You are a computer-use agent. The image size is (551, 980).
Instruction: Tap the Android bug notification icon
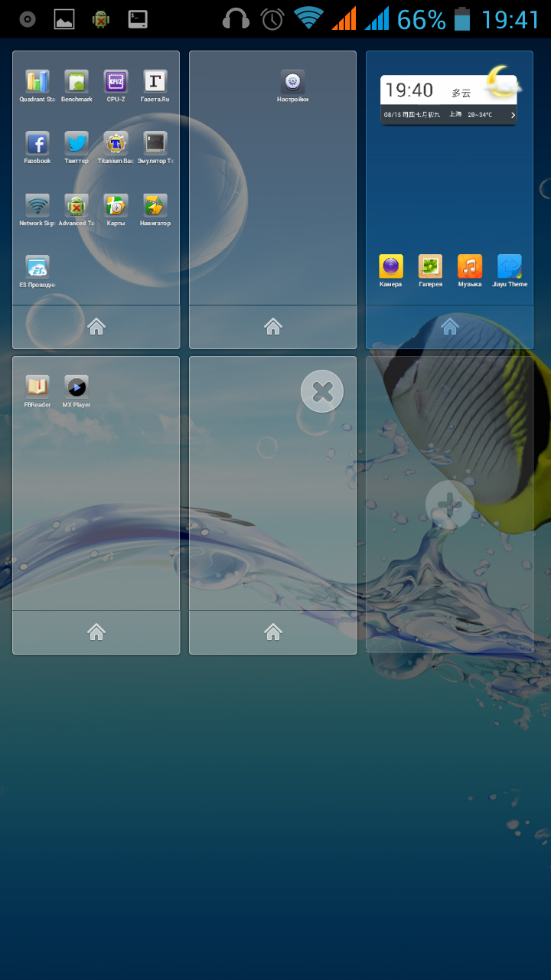pos(101,19)
